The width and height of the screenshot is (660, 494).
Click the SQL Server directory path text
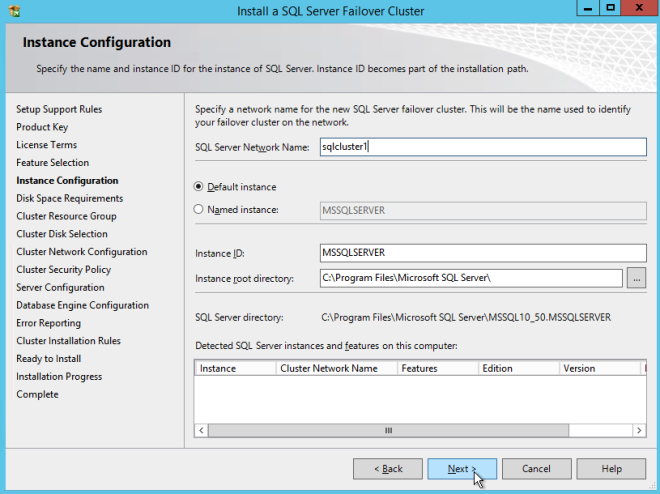pyautogui.click(x=466, y=317)
